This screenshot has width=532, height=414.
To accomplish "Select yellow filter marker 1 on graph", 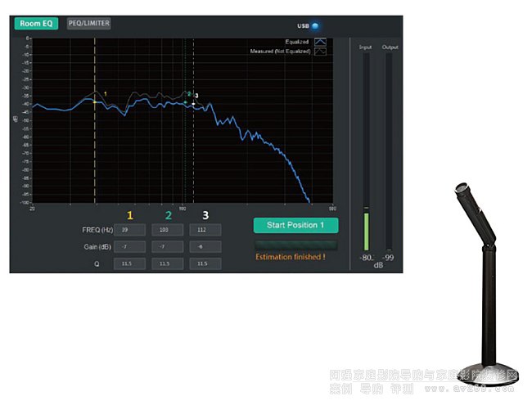I will click(95, 102).
